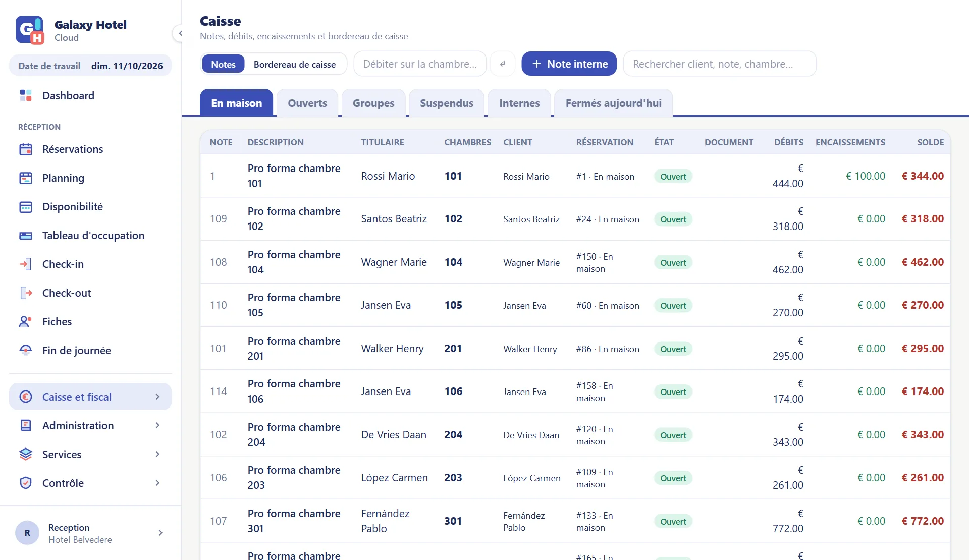Open the Suspendus tab
The image size is (969, 560).
click(447, 103)
